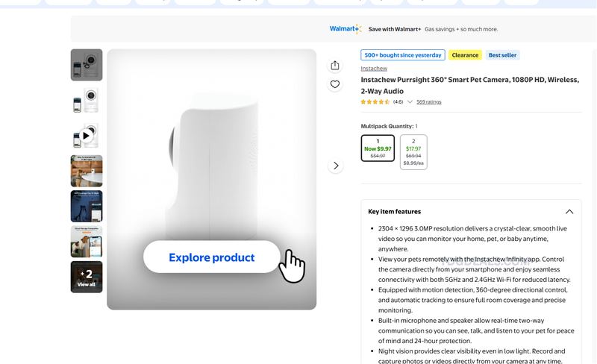Select multipack quantity 2 for $17.97
The height and width of the screenshot is (364, 597).
point(413,152)
